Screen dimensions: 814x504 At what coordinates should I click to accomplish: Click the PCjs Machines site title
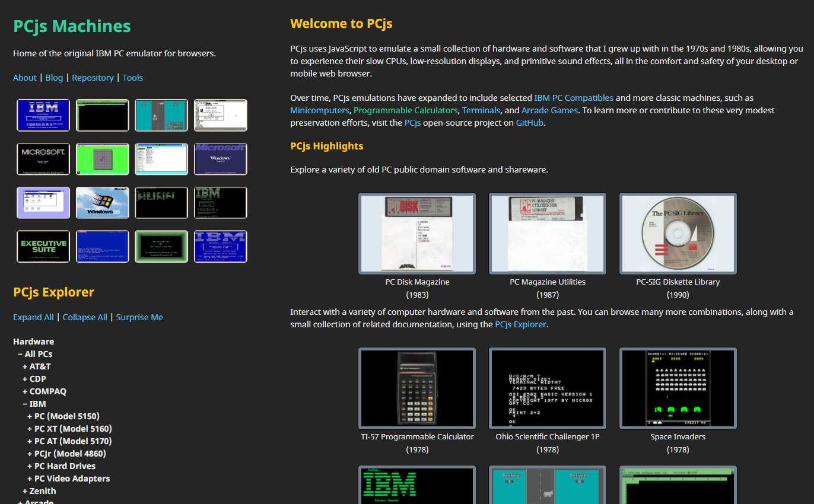tap(72, 26)
